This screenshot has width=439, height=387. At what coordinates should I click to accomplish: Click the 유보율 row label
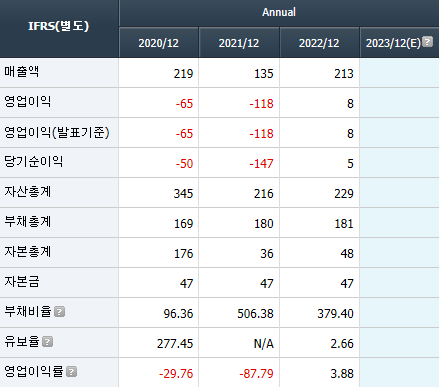[22, 342]
